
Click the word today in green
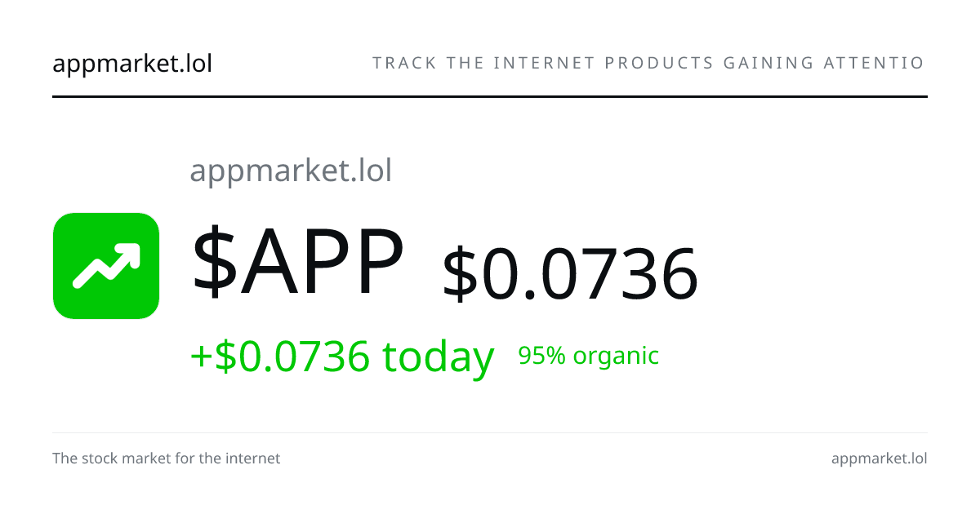coord(439,357)
